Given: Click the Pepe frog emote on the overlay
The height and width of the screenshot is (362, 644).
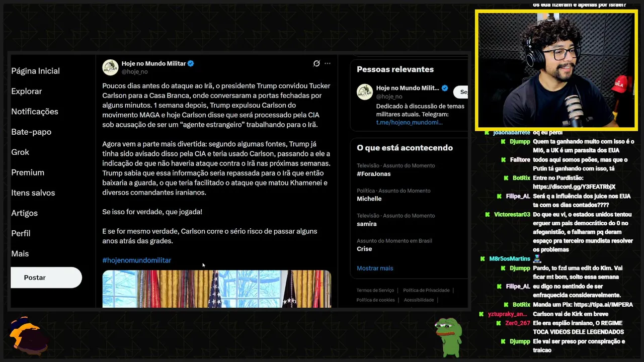Looking at the screenshot, I should coord(448,337).
